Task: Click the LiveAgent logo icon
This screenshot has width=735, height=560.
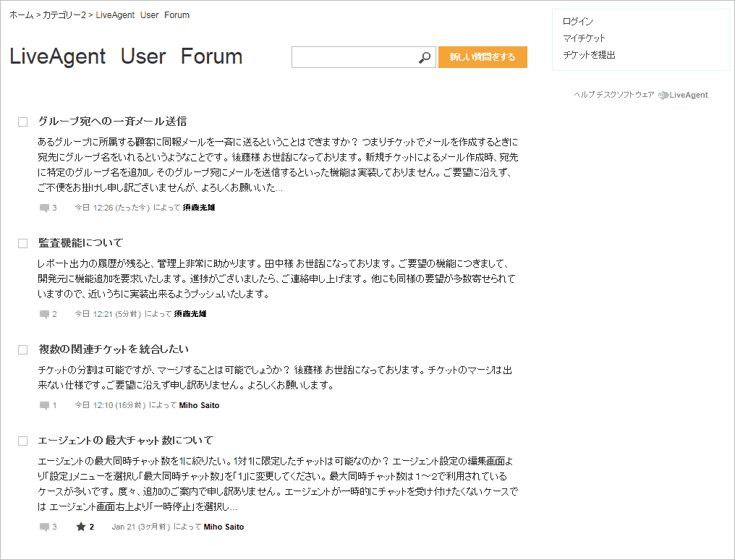Action: pos(663,95)
